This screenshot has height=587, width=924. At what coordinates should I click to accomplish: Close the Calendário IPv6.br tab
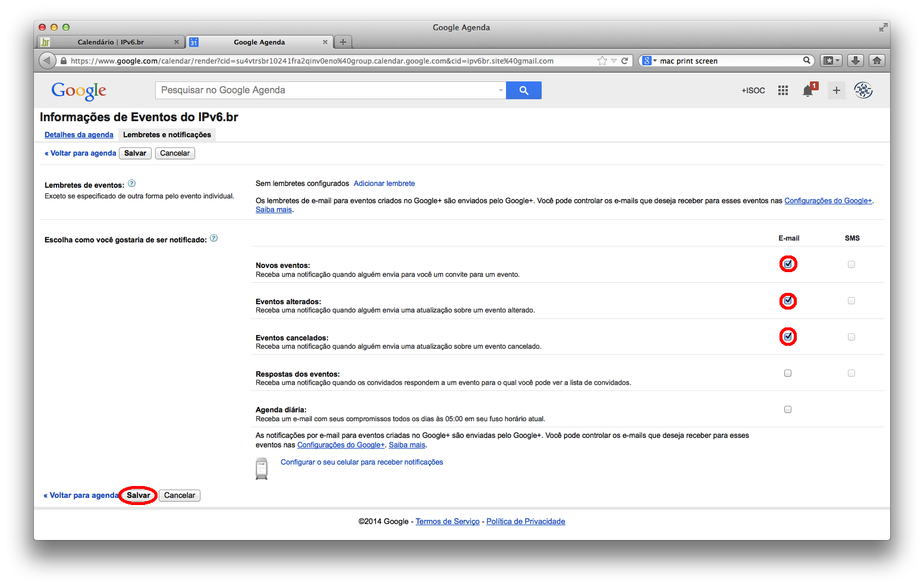[x=177, y=42]
